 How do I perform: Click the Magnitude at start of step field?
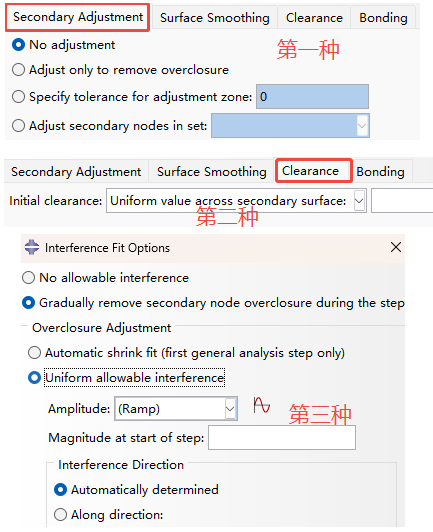coord(282,438)
